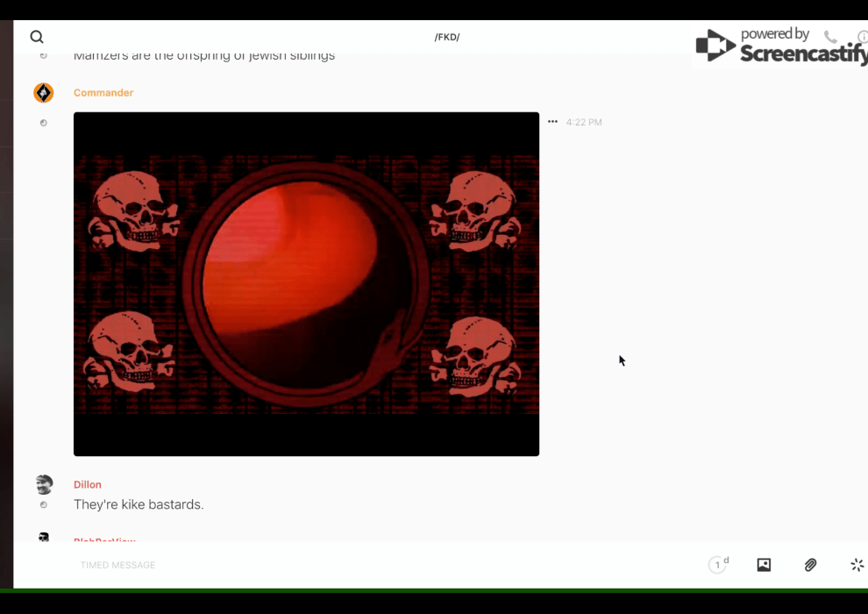Click into the Timed Message input field
The image size is (868, 614).
pyautogui.click(x=351, y=565)
